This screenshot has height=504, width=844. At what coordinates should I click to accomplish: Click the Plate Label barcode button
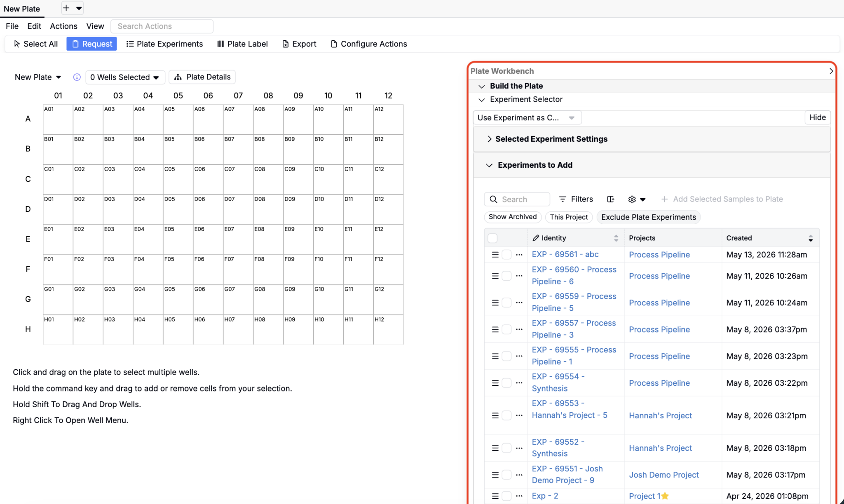click(x=242, y=44)
